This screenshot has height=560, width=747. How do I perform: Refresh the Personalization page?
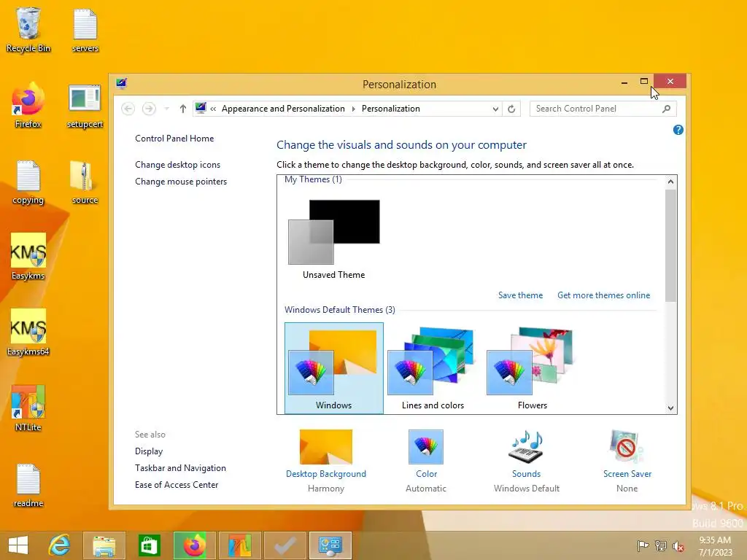[x=511, y=109]
